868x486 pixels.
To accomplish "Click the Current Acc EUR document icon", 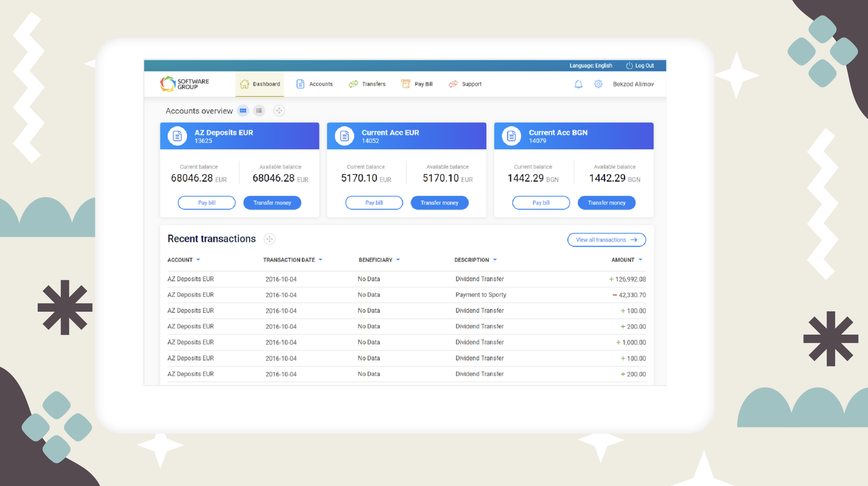I will point(344,136).
